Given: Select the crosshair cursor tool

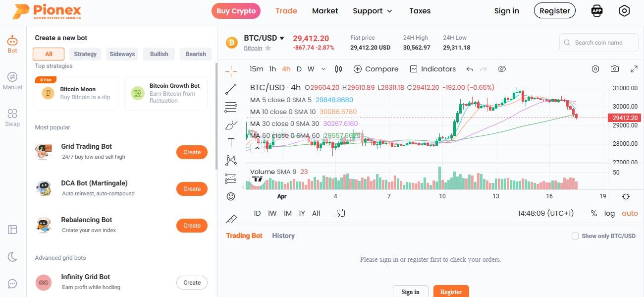Looking at the screenshot, I should pos(231,71).
